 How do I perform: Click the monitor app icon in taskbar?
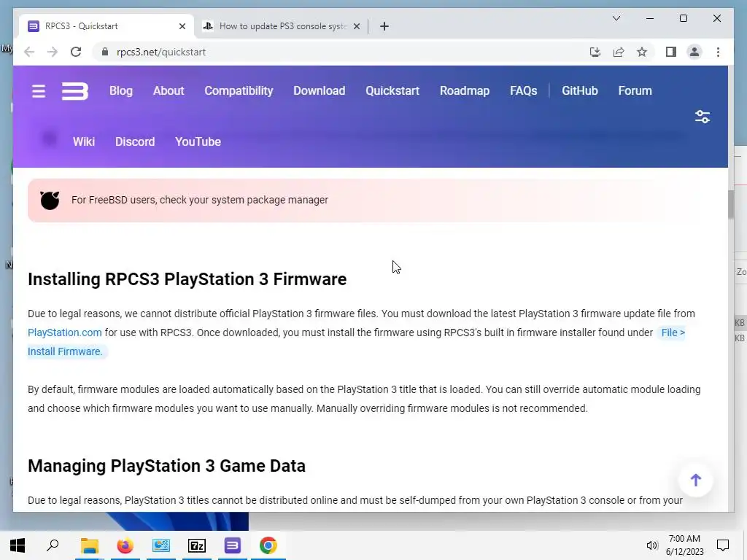[161, 545]
